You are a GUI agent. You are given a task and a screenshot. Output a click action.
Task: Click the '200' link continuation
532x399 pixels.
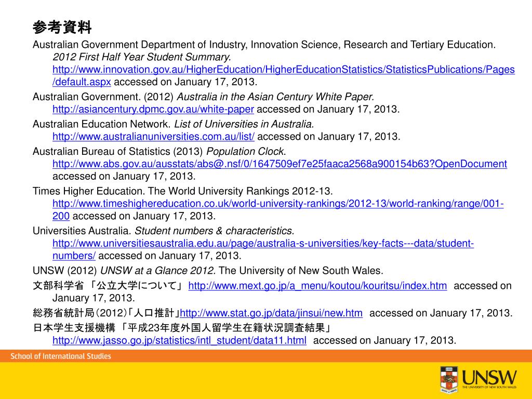pos(61,216)
